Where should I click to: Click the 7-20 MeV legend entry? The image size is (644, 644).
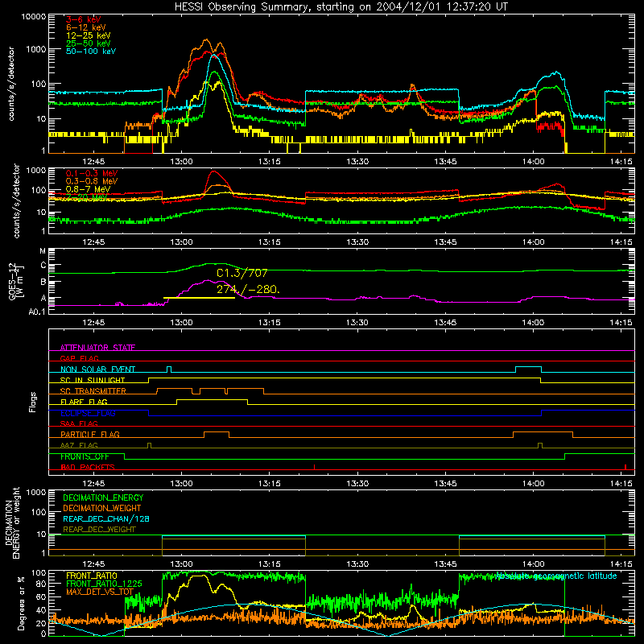point(87,197)
